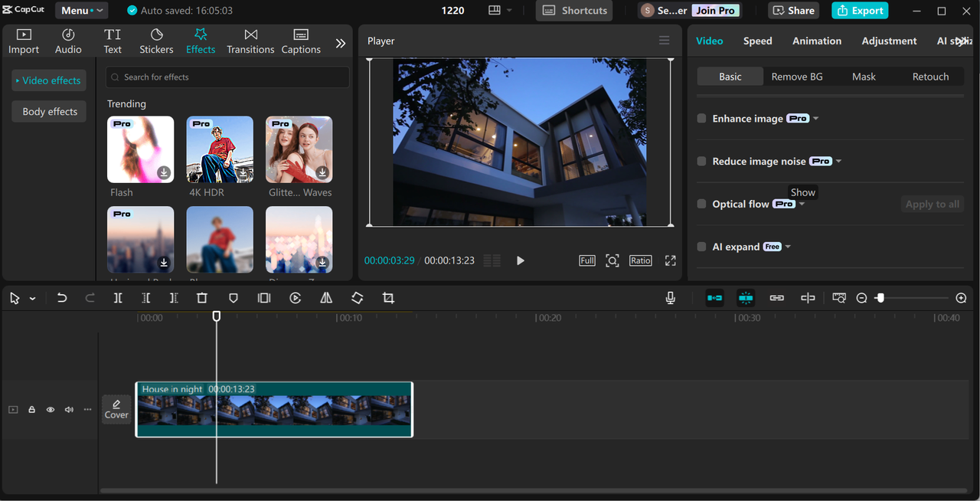
Task: Expand more media tabs with double chevron
Action: pyautogui.click(x=341, y=43)
